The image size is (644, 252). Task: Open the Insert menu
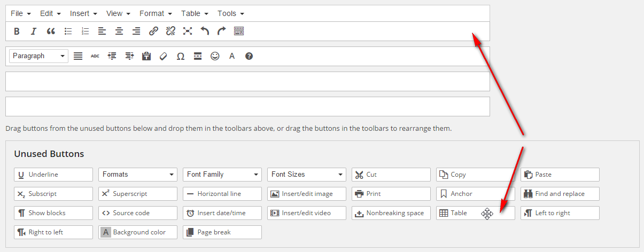point(83,13)
